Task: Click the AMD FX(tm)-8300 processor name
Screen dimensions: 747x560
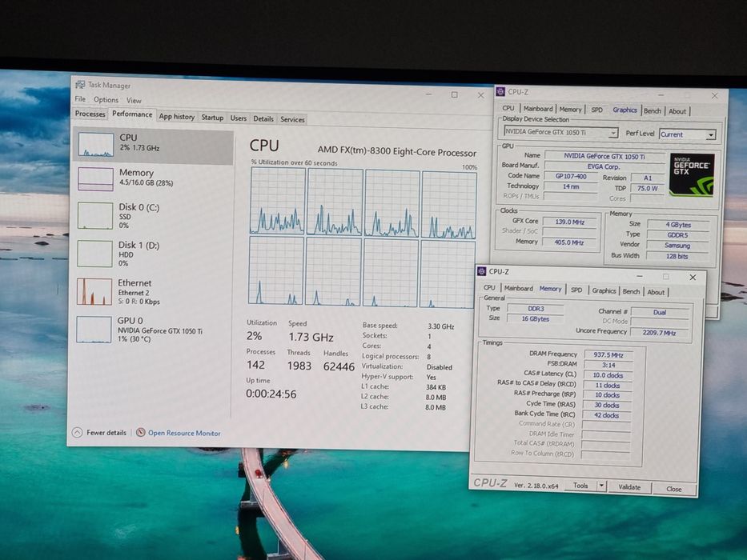Action: coord(397,151)
